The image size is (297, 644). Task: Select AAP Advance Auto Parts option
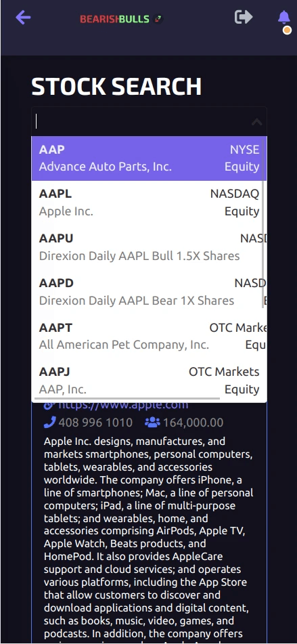point(150,158)
